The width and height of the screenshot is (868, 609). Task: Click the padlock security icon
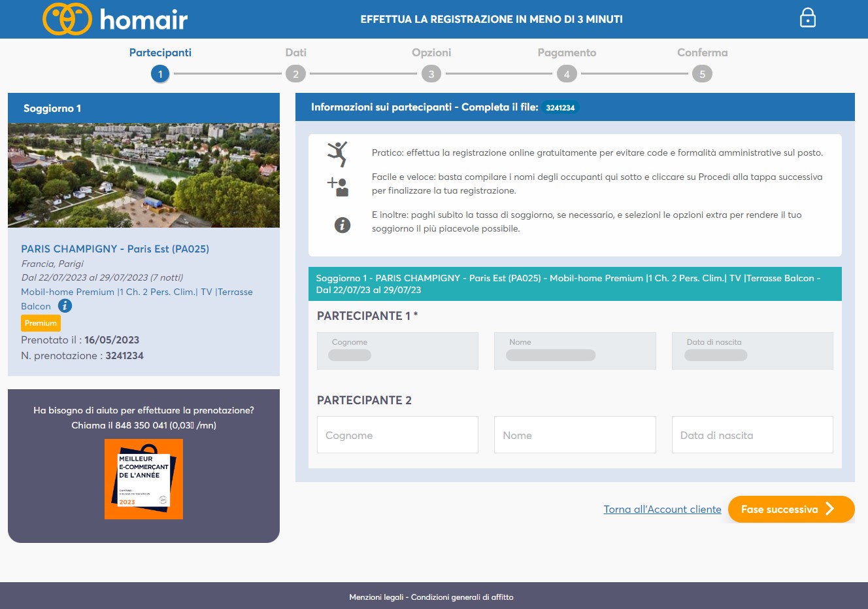(808, 18)
